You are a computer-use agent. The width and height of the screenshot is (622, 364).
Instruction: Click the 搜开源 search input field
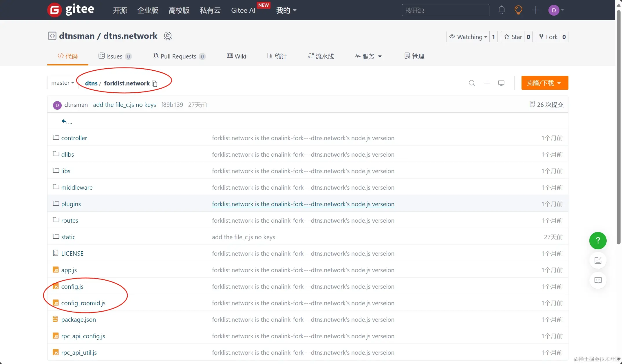tap(445, 10)
